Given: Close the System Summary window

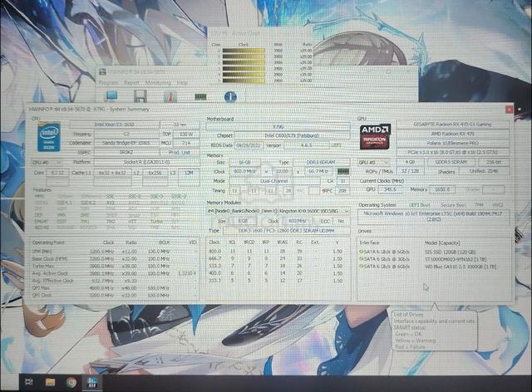Looking at the screenshot, I should [x=509, y=109].
